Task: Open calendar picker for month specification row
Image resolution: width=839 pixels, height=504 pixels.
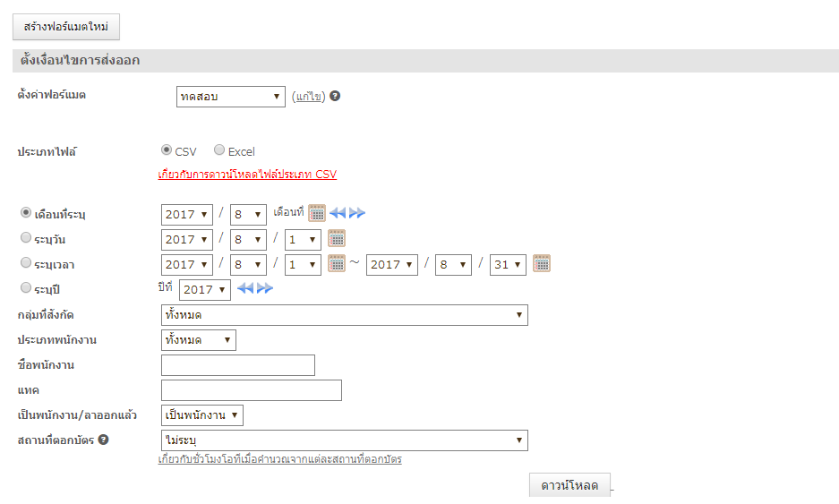Action: pos(317,213)
